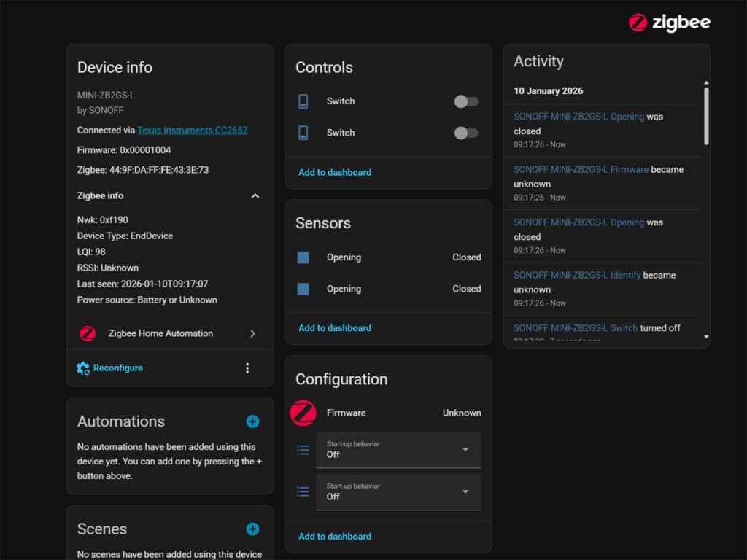The width and height of the screenshot is (747, 560).
Task: Click the first Opening sensor square icon
Action: coord(303,257)
